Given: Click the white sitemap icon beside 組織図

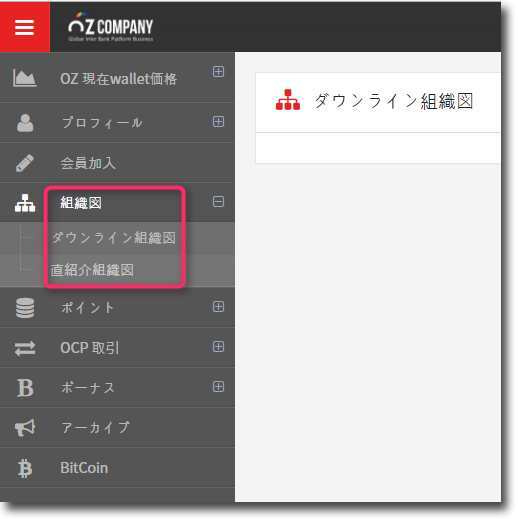Looking at the screenshot, I should (x=25, y=203).
